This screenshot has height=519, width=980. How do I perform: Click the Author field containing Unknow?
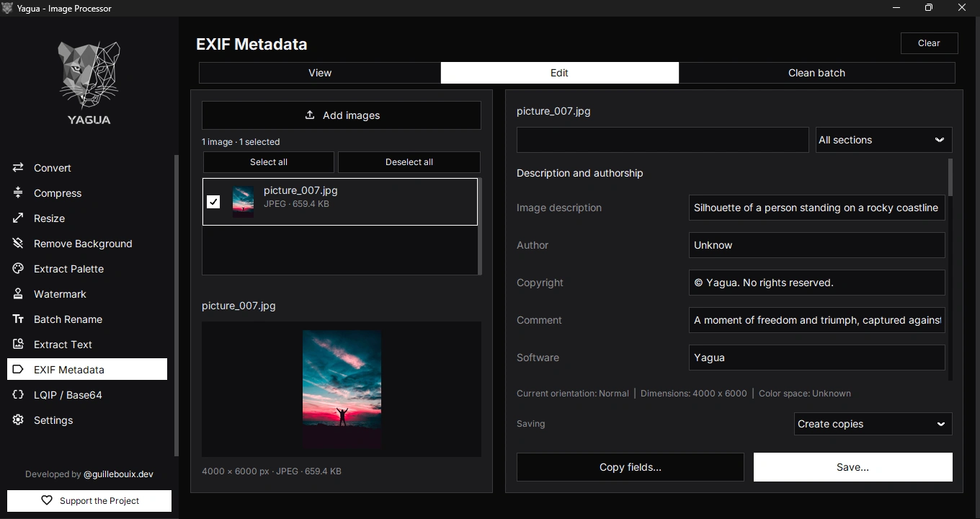pyautogui.click(x=816, y=245)
